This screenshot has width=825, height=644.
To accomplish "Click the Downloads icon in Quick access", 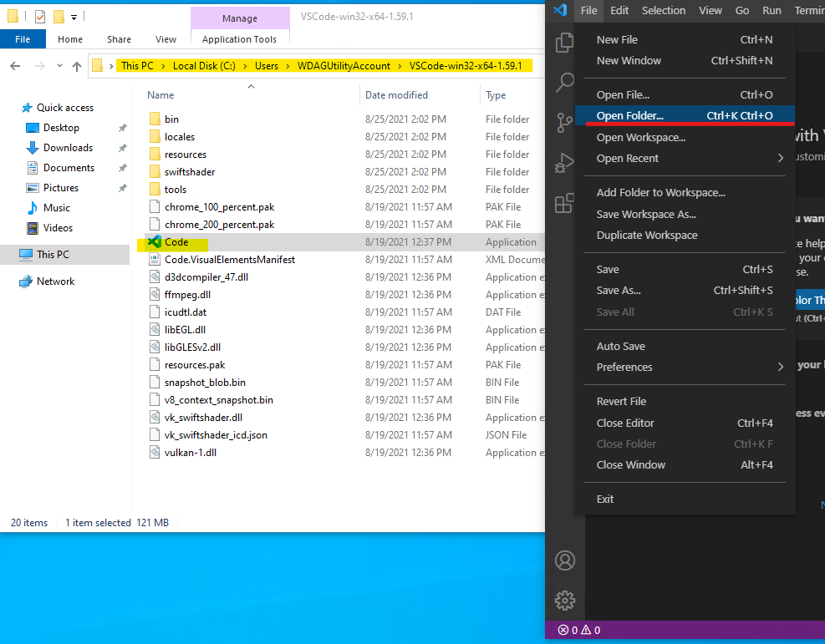I will pos(33,148).
